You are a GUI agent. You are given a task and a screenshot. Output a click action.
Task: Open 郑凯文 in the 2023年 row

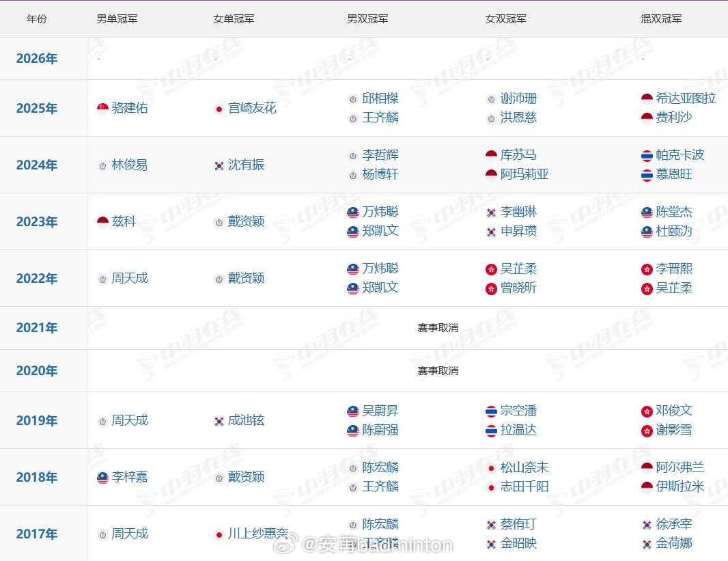380,231
